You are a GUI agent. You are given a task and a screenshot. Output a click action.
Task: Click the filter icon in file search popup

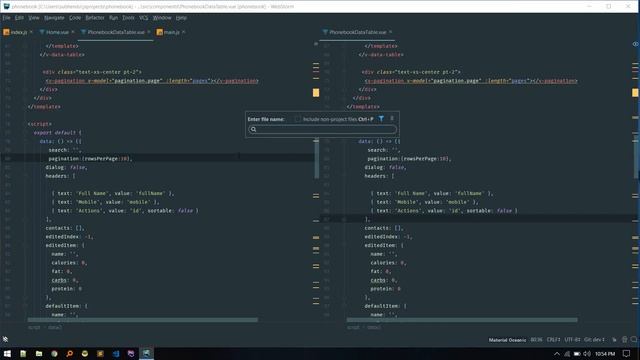[381, 119]
